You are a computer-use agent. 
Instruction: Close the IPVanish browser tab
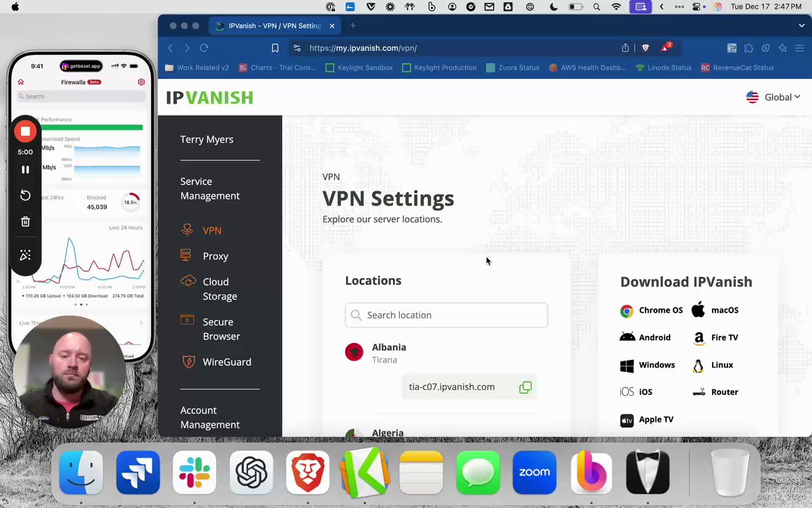point(332,26)
